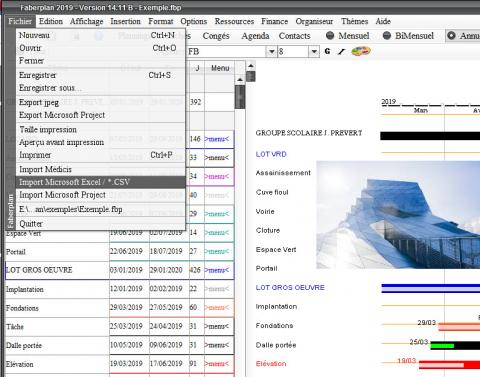Click the table scrollbar up arrow
This screenshot has width=480, height=377.
point(240,80)
